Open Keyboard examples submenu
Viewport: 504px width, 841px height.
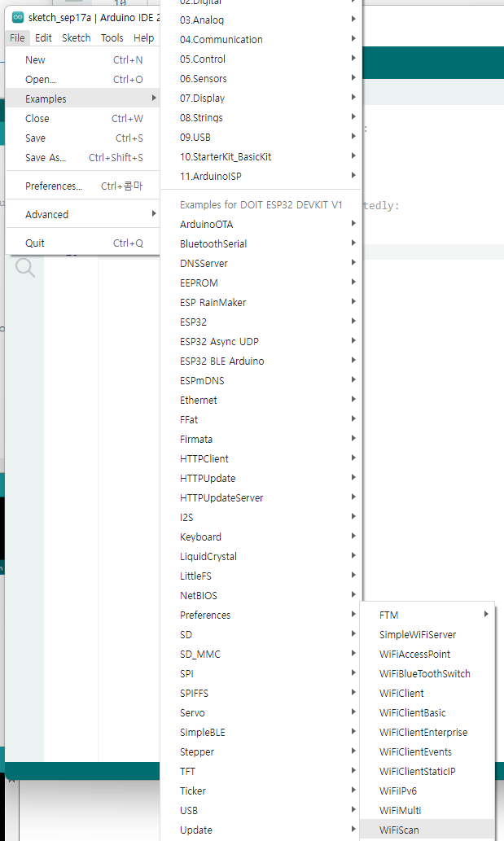point(261,537)
